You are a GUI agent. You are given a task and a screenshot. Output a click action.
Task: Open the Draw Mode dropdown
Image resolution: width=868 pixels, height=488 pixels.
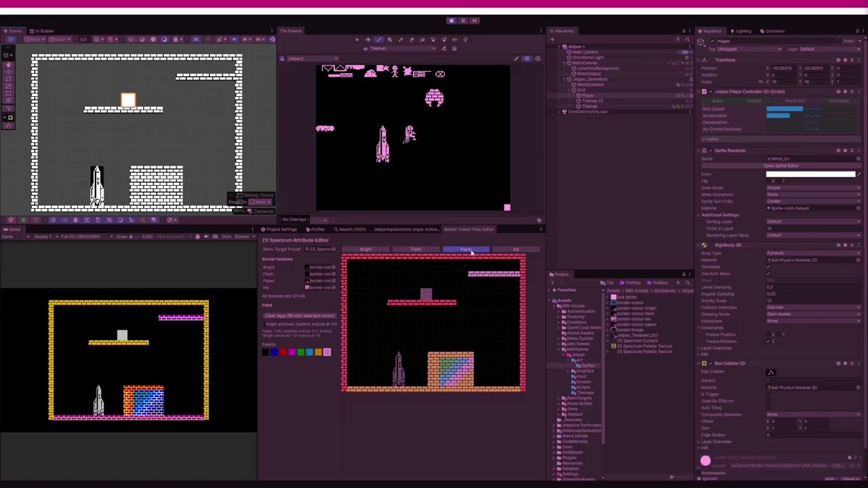(813, 188)
